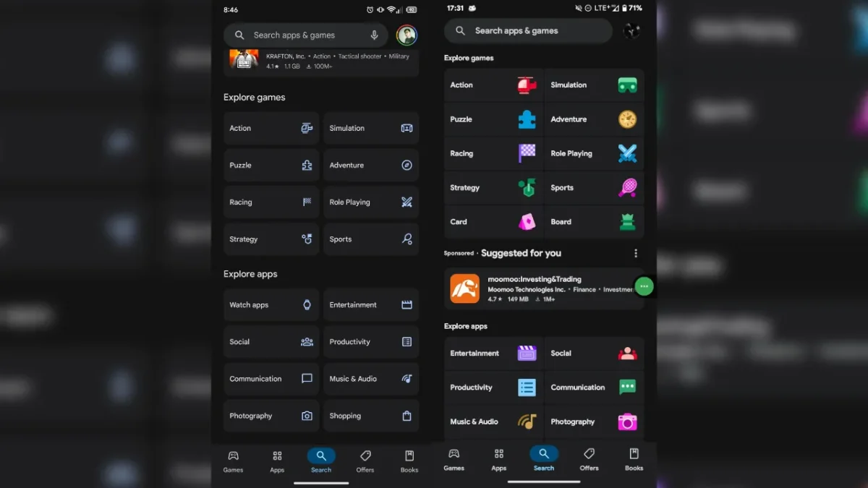
Task: Tap the microphone voice search icon
Action: 374,35
